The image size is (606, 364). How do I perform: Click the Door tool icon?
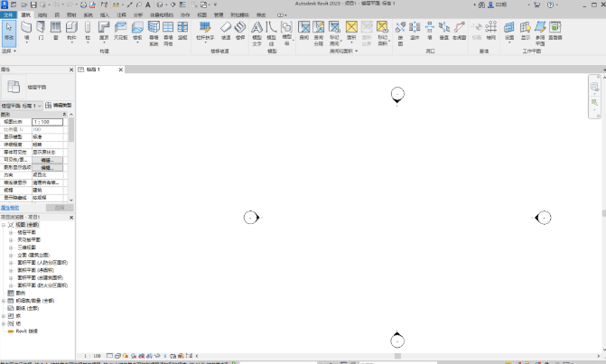click(41, 31)
